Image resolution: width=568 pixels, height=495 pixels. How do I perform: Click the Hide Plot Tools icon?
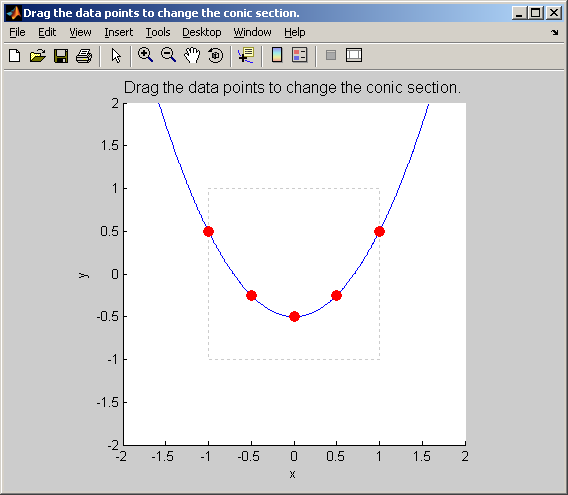point(331,55)
